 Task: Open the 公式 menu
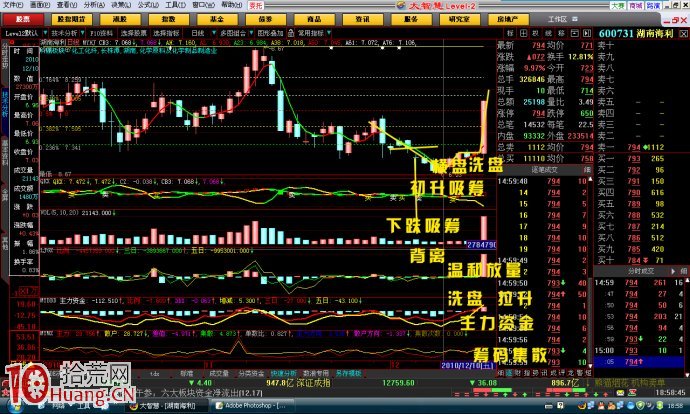(148, 5)
